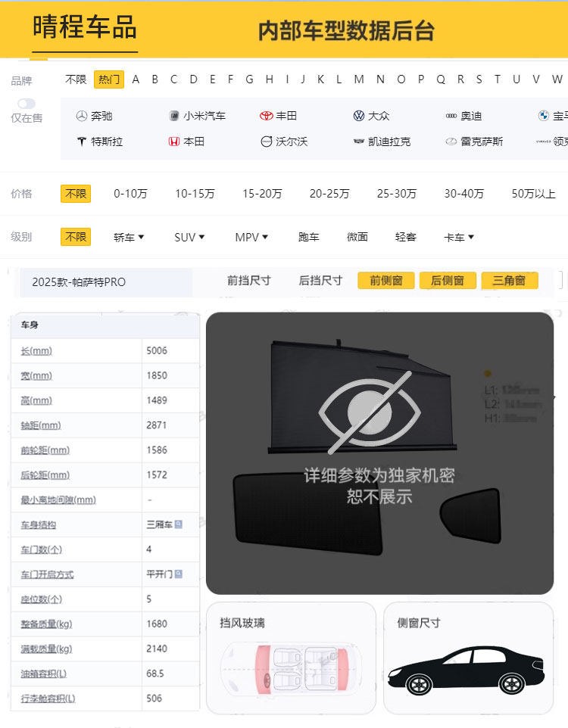568x728 pixels.
Task: Open the MPV level dropdown
Action: point(251,238)
